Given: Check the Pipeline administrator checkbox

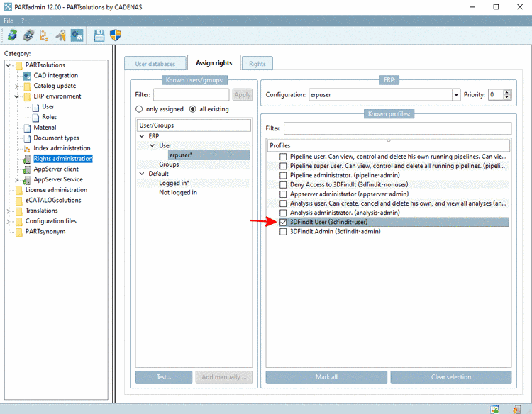Looking at the screenshot, I should (x=283, y=175).
